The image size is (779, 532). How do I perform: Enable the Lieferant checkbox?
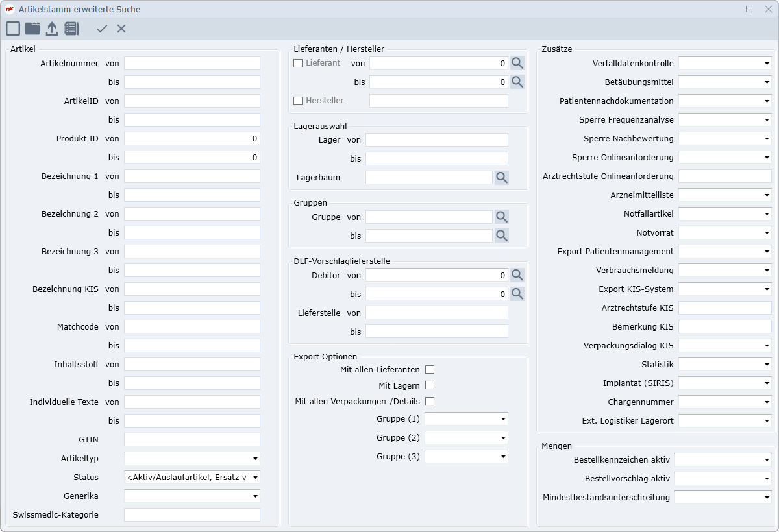click(x=298, y=63)
